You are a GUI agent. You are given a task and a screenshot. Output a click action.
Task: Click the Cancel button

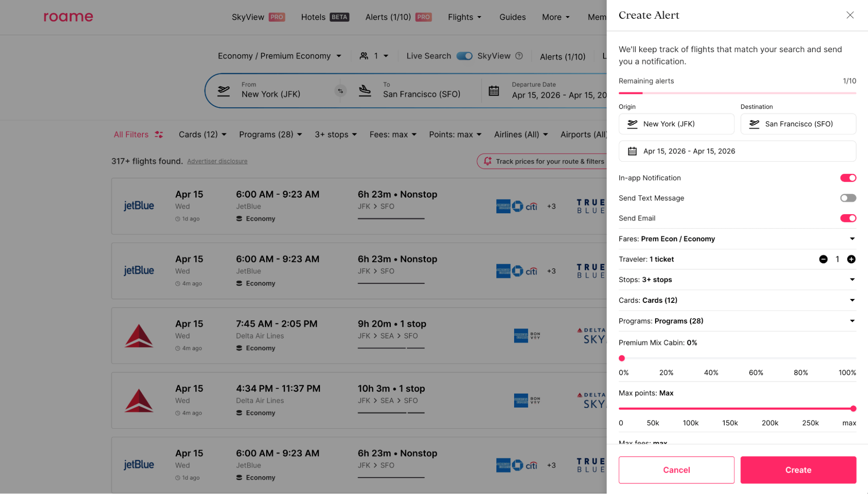pos(676,470)
